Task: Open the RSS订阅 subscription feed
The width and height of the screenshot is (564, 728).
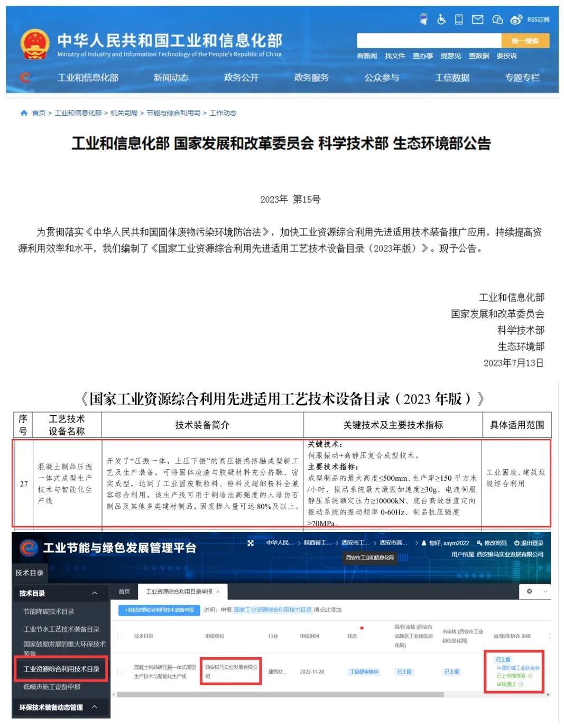Action: click(539, 20)
